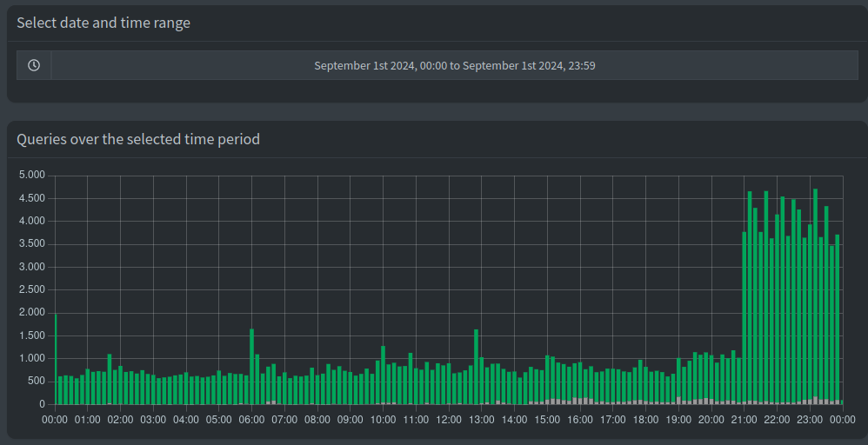Click the 17:00 x-axis label
The height and width of the screenshot is (445, 868).
[x=613, y=420]
